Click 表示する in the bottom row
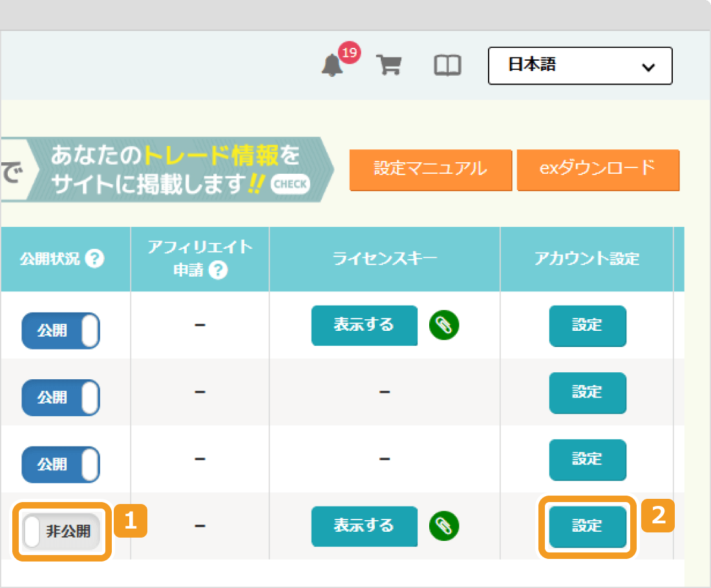This screenshot has height=588, width=711. click(364, 527)
